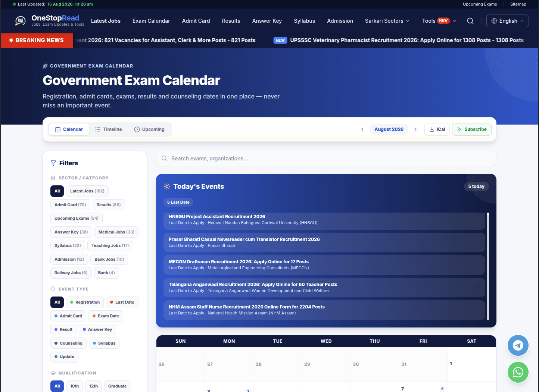Filter by Answer Key (38) category

(71, 232)
